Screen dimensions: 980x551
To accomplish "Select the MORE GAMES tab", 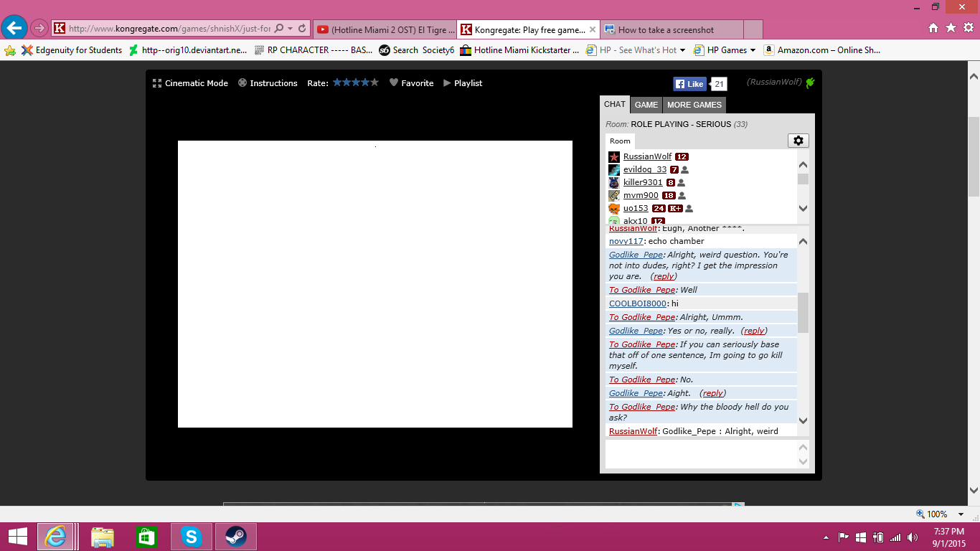I will (x=694, y=105).
